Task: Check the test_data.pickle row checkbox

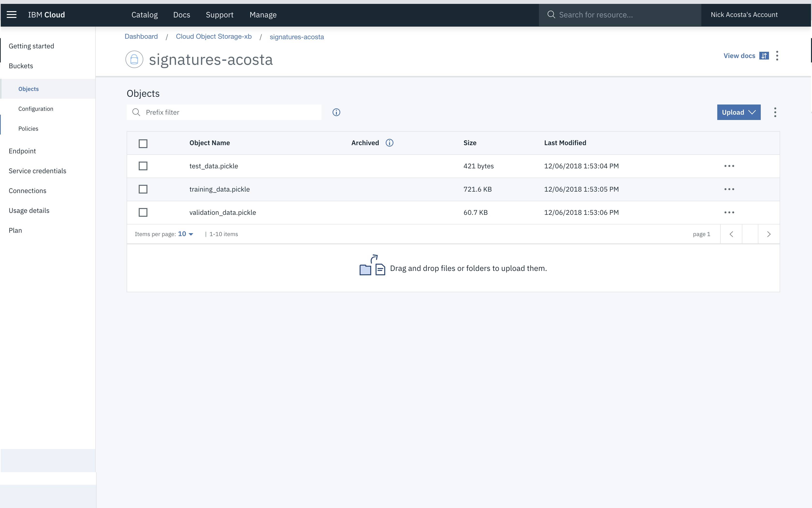Action: 143,166
